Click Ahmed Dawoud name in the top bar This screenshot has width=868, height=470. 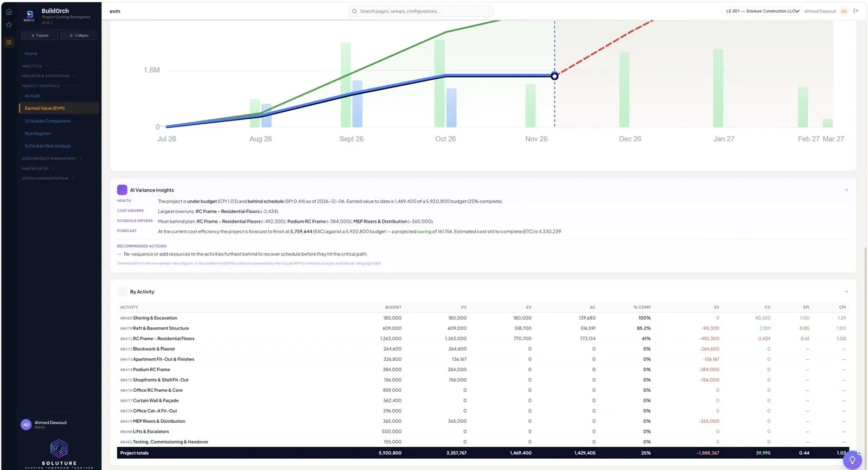click(820, 11)
